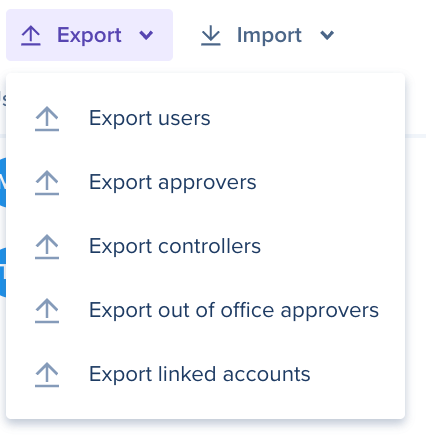Click the upload arrow icon in the Export button
The image size is (426, 440).
coord(31,36)
